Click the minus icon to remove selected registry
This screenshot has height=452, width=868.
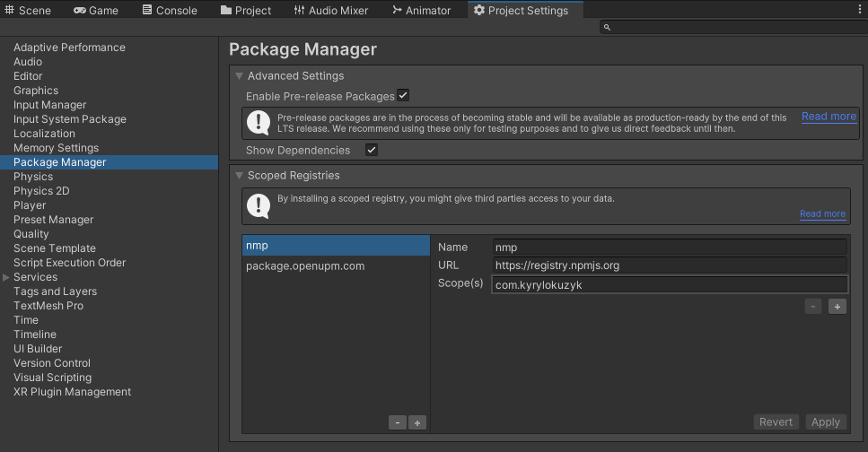pos(399,422)
